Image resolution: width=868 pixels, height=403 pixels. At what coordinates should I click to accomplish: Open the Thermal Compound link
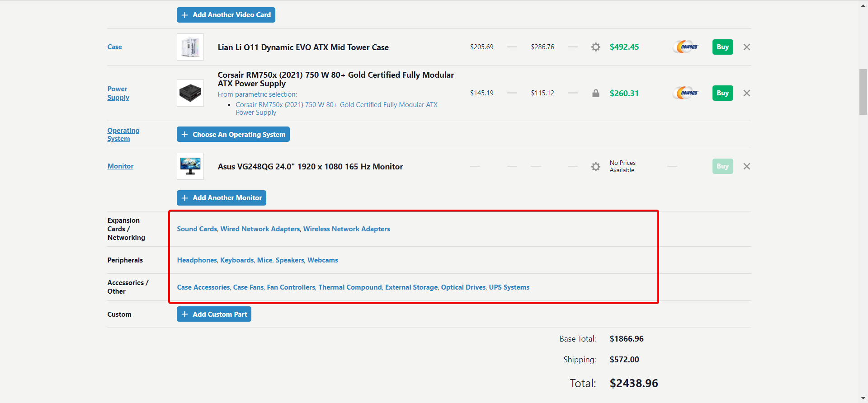tap(350, 287)
